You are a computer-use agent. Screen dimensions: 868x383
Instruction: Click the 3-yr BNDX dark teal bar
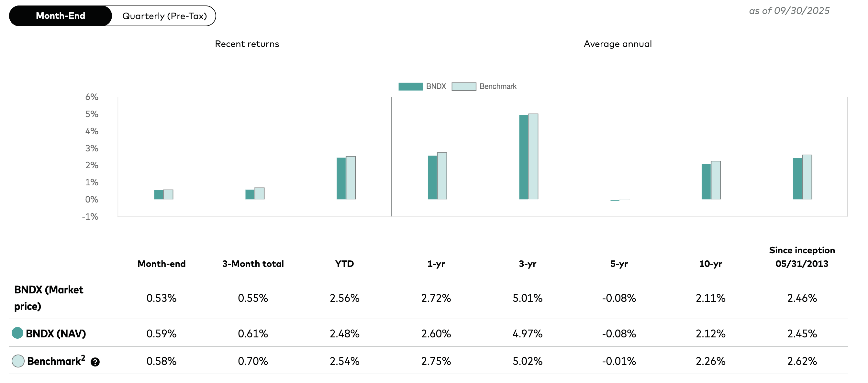(x=524, y=157)
